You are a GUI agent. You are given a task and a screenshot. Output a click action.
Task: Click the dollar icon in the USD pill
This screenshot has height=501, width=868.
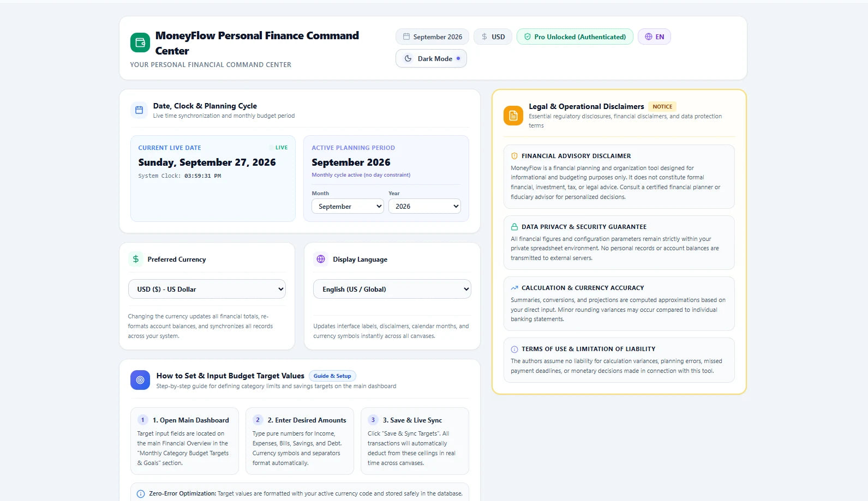(x=484, y=37)
